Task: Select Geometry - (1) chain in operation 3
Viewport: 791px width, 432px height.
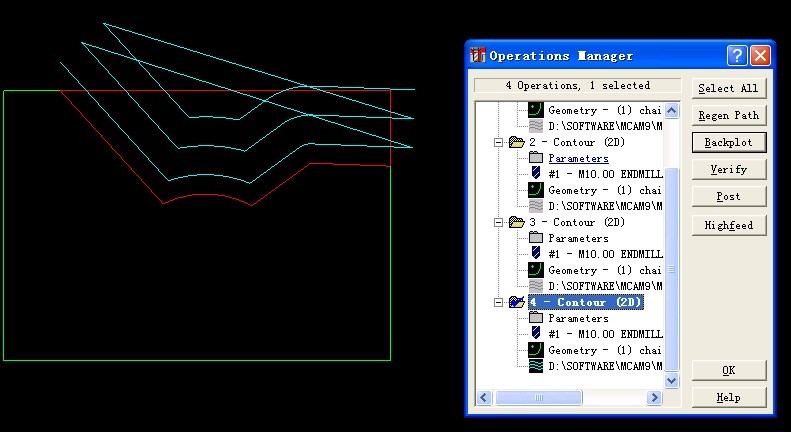Action: (x=604, y=270)
